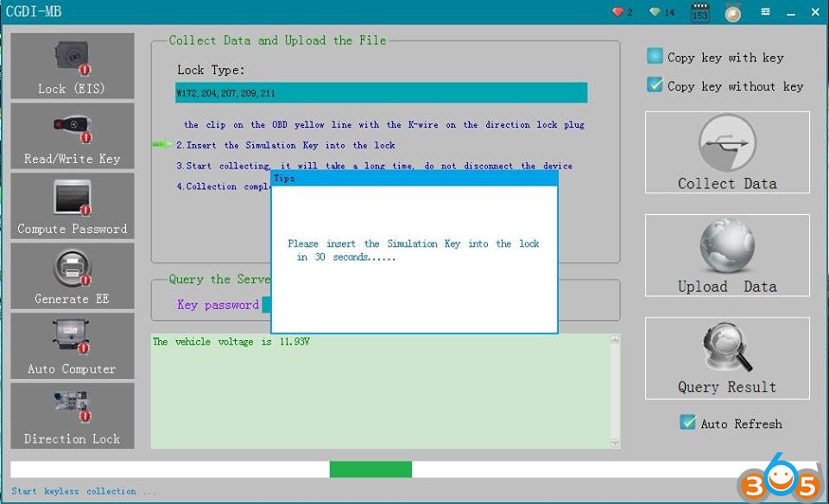Uncheck Copy key without key
This screenshot has width=829, height=504.
[655, 85]
